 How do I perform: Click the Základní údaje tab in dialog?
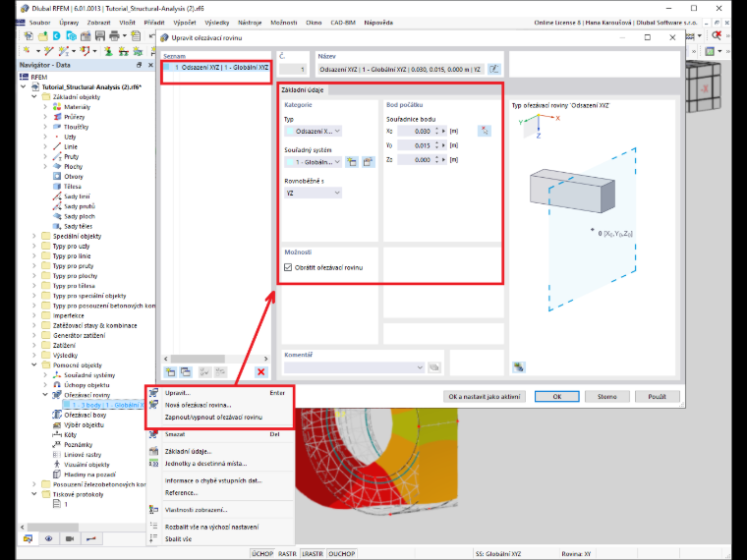pyautogui.click(x=303, y=89)
